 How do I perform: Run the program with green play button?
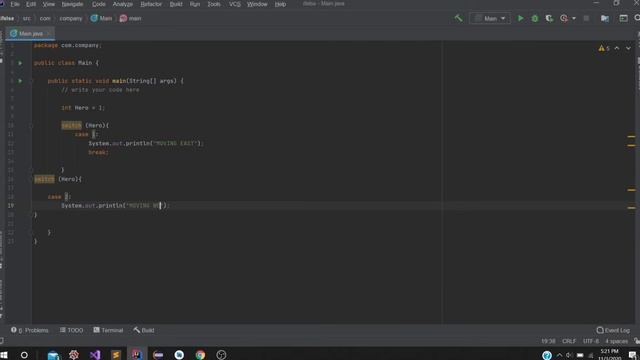520,18
